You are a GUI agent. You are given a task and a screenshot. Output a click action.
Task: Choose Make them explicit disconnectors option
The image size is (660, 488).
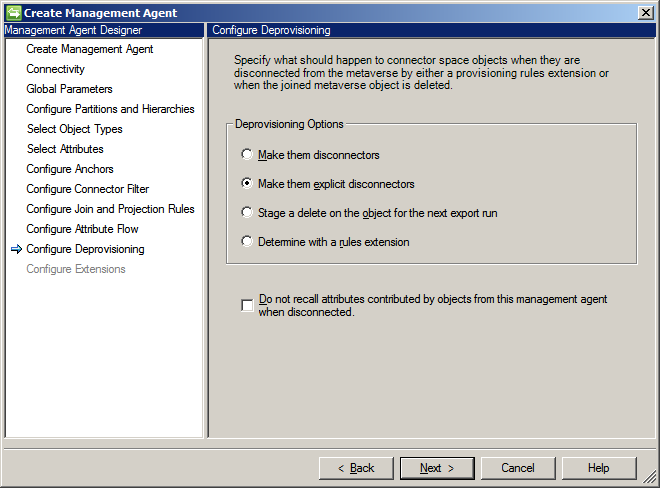coord(247,184)
